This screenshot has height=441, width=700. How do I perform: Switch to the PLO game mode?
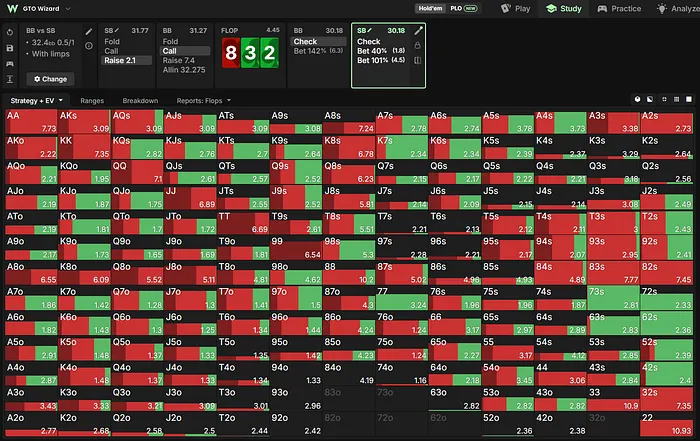click(463, 8)
